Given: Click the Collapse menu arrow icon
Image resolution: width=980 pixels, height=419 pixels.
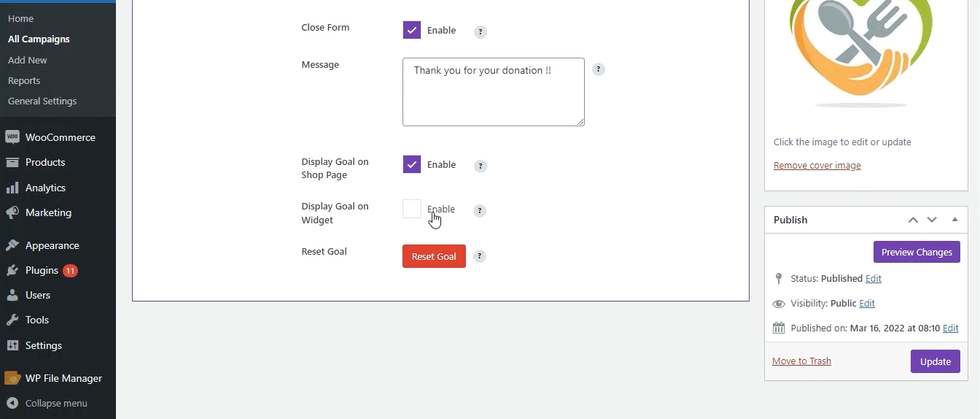Looking at the screenshot, I should pos(12,403).
